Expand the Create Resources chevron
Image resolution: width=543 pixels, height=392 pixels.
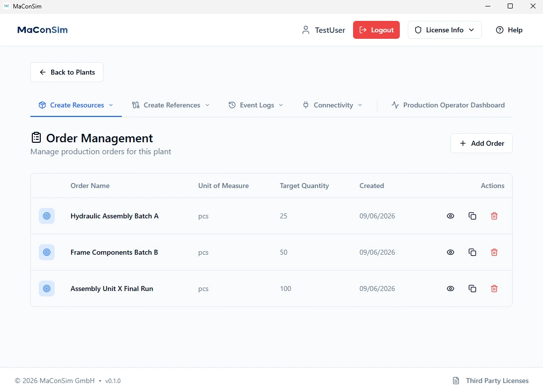pyautogui.click(x=111, y=105)
